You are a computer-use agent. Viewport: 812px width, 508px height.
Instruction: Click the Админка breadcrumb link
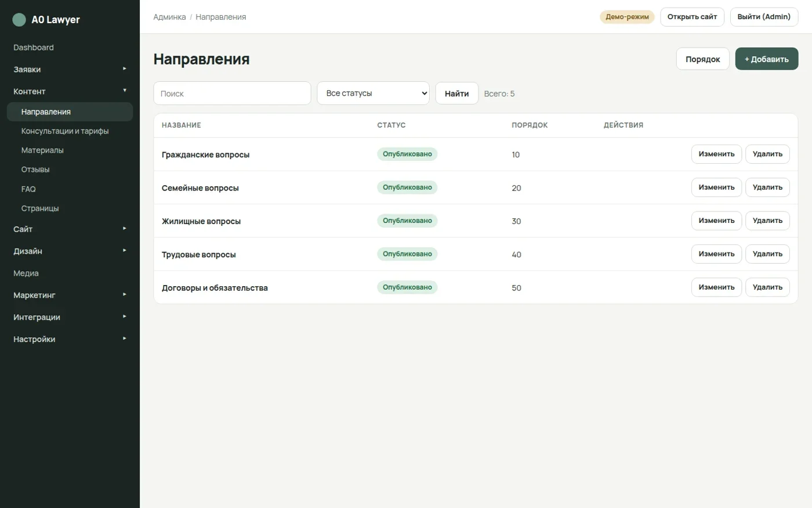click(x=169, y=17)
